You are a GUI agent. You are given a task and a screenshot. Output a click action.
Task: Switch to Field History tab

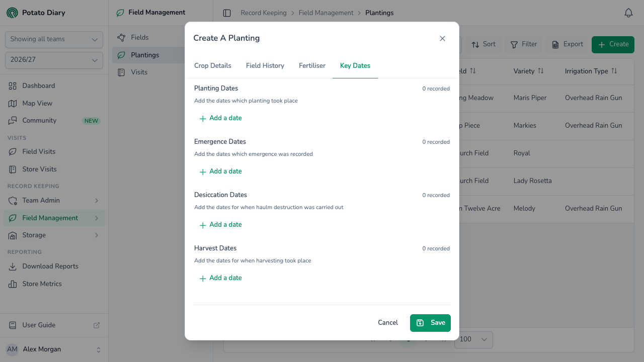point(265,66)
